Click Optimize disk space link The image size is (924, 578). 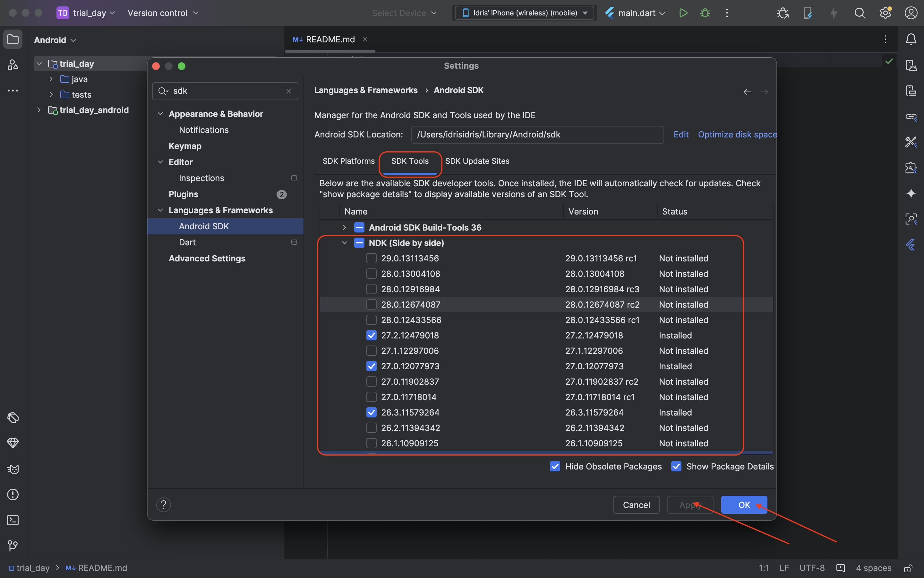click(x=737, y=135)
